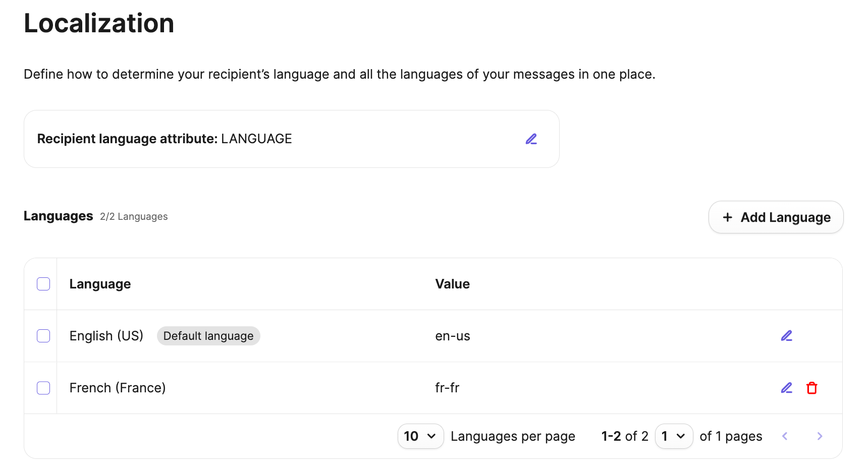The width and height of the screenshot is (868, 471).
Task: Click the Default language badge
Action: click(208, 335)
